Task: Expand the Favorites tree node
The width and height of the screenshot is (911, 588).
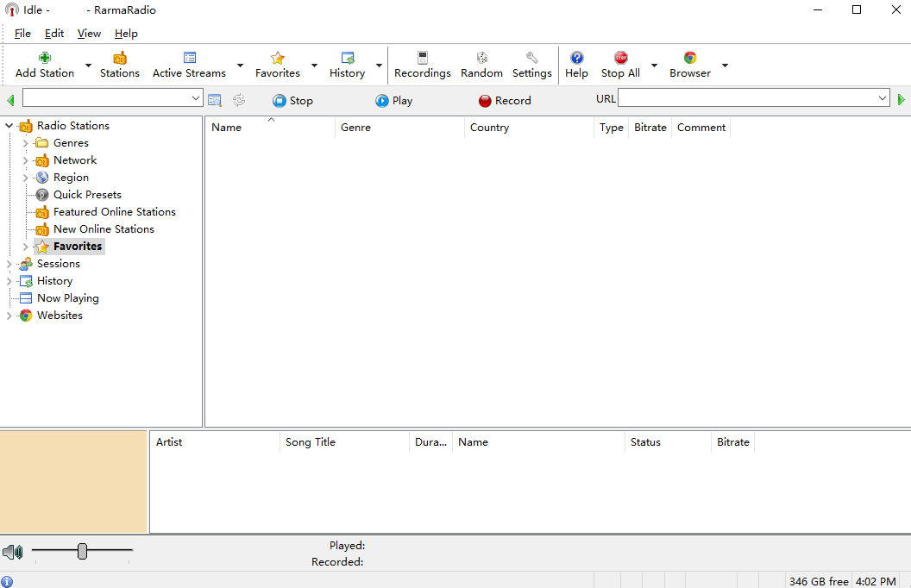Action: [x=25, y=247]
